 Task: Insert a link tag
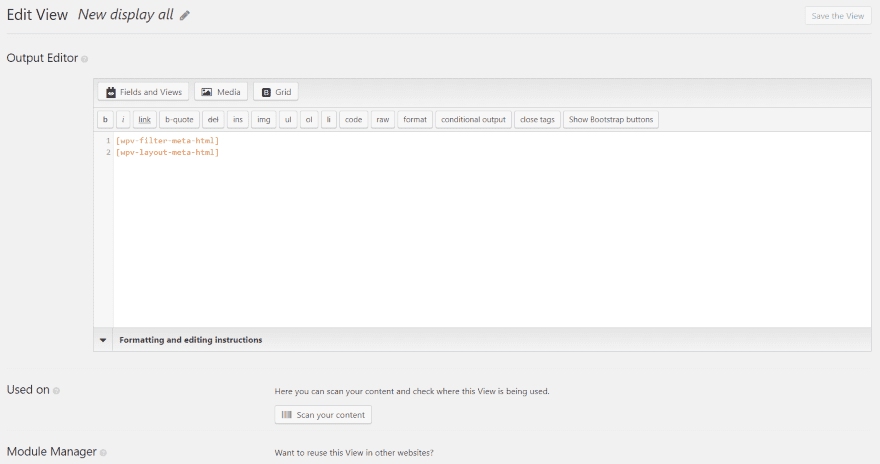144,120
